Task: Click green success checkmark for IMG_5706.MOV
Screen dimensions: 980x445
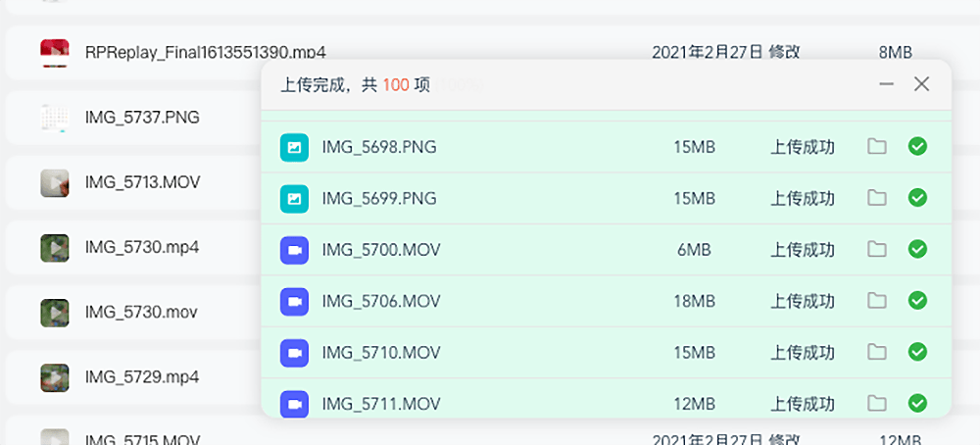Action: click(x=917, y=301)
